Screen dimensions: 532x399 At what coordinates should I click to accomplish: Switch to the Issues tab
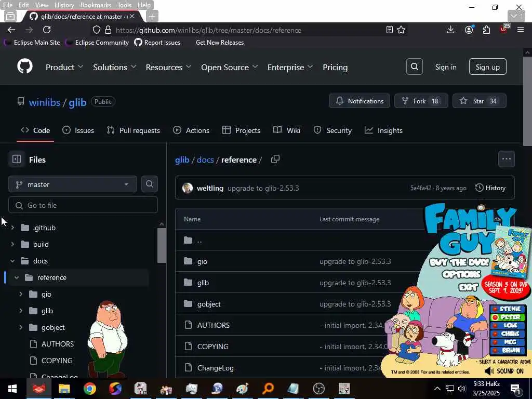pos(78,130)
